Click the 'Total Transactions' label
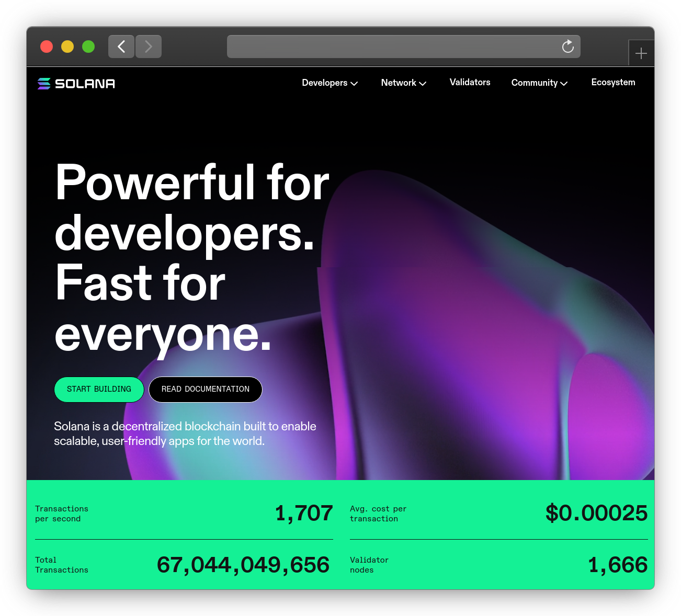 [62, 565]
